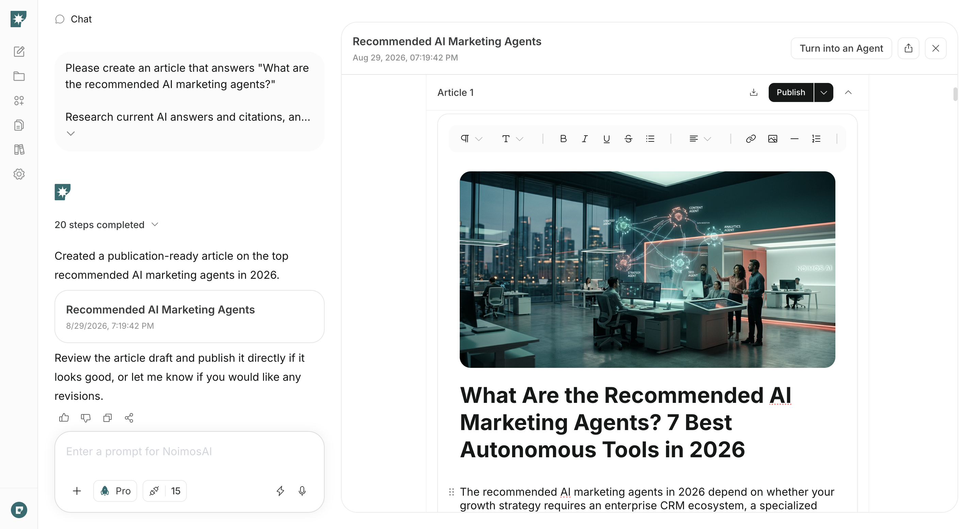Click the article panel scrollbar
Screen dimensions: 980x529
tap(955, 94)
